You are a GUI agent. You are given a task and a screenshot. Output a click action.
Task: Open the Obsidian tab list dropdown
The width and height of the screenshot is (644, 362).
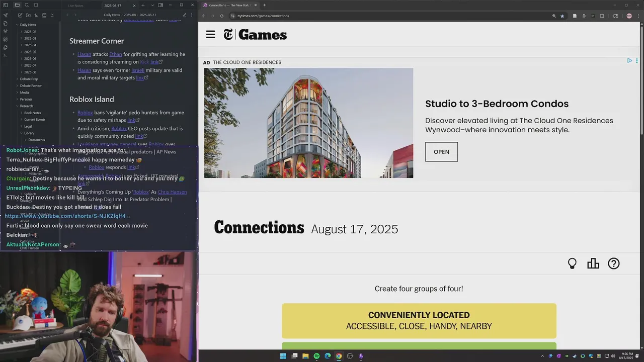click(x=152, y=5)
